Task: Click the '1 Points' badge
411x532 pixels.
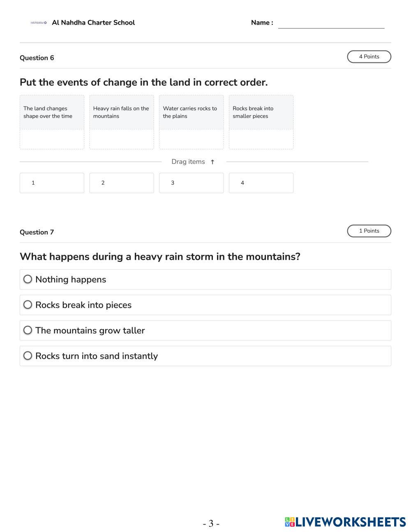Action: coord(369,231)
